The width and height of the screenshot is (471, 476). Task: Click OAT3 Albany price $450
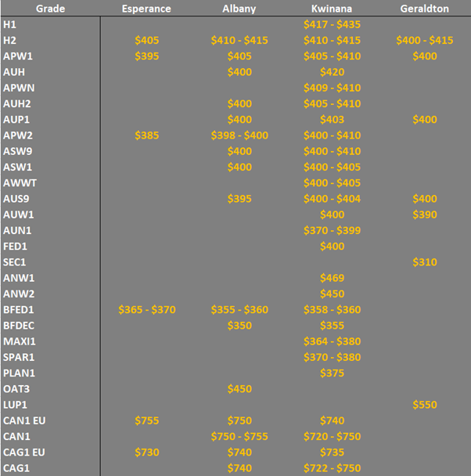pyautogui.click(x=239, y=388)
